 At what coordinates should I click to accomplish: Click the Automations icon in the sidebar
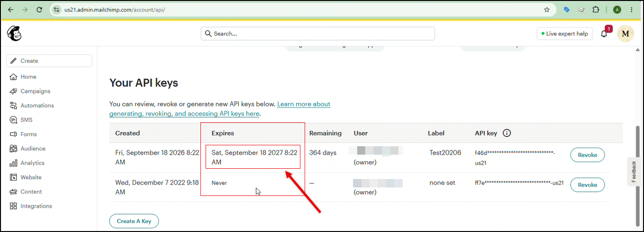pos(13,105)
